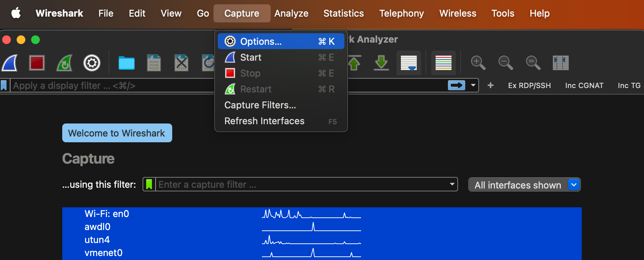Zoom out with the magnifier minus icon
The width and height of the screenshot is (644, 260).
505,63
